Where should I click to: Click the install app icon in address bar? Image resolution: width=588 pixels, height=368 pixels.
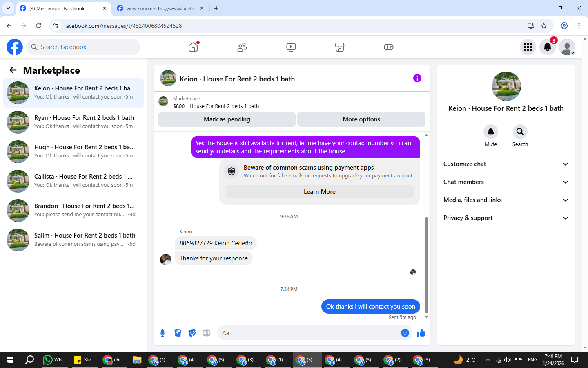pos(531,26)
